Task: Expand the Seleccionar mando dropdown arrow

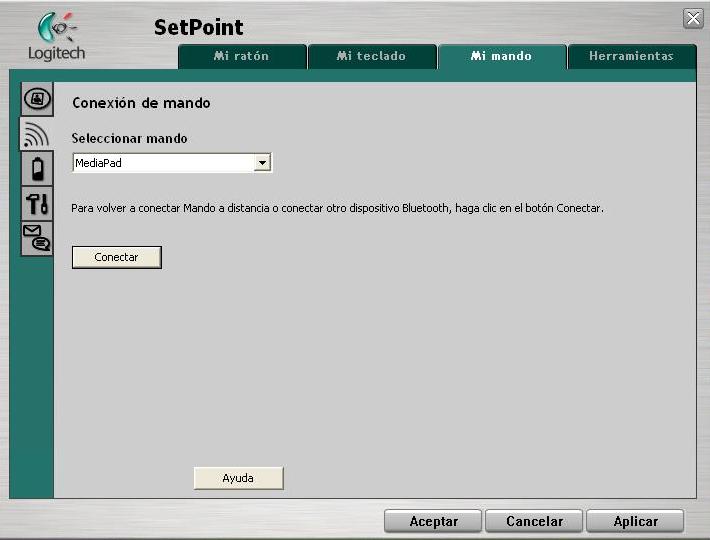Action: point(262,163)
